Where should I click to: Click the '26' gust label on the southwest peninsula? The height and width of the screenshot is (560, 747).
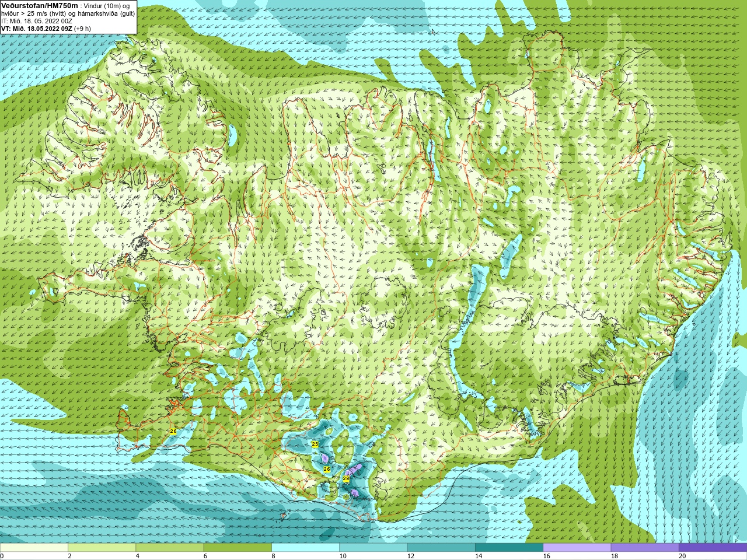click(173, 431)
